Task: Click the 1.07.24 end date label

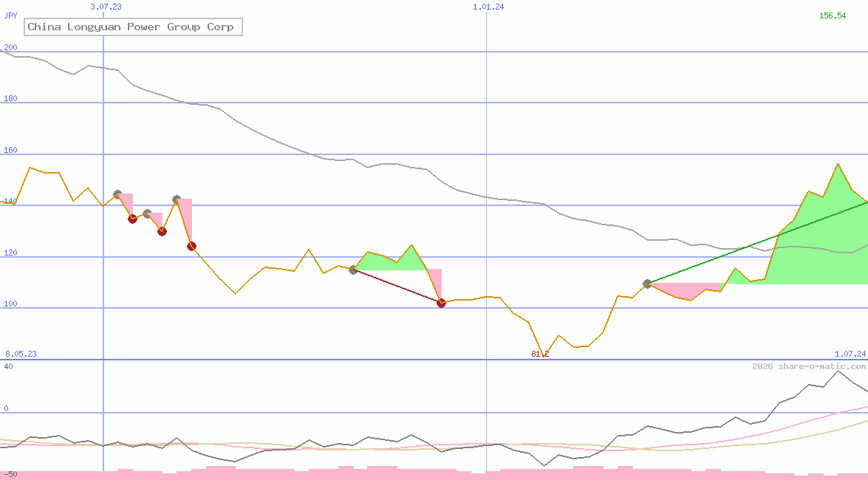Action: tap(850, 354)
